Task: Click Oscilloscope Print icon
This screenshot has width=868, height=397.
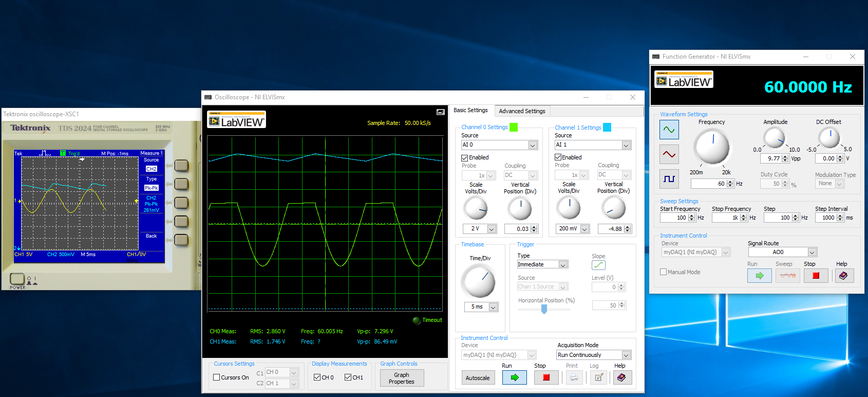Action: [x=574, y=377]
